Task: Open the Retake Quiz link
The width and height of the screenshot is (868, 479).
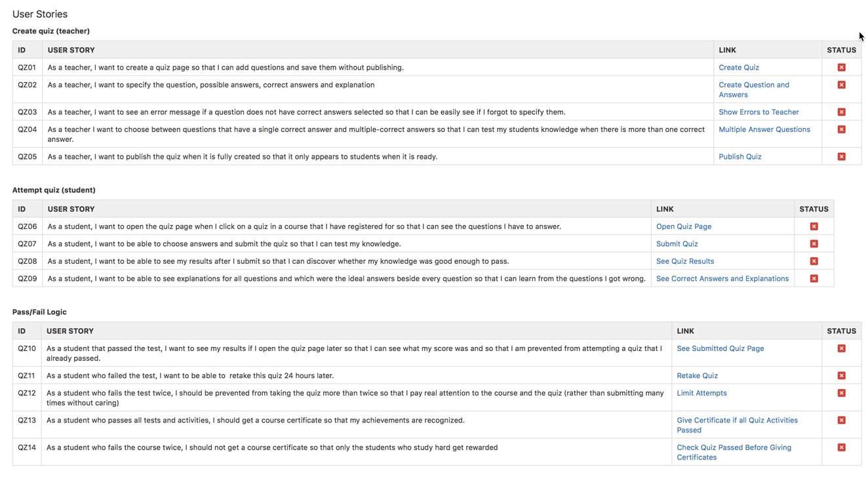Action: tap(697, 375)
